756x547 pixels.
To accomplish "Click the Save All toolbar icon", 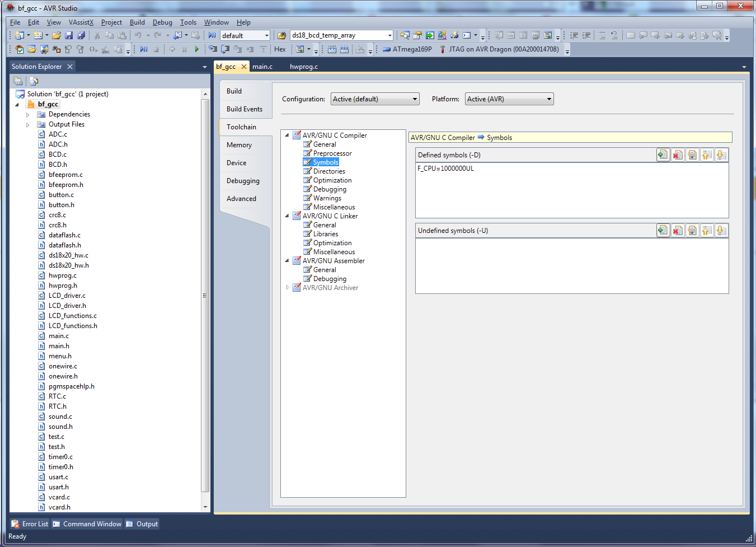I will [81, 35].
